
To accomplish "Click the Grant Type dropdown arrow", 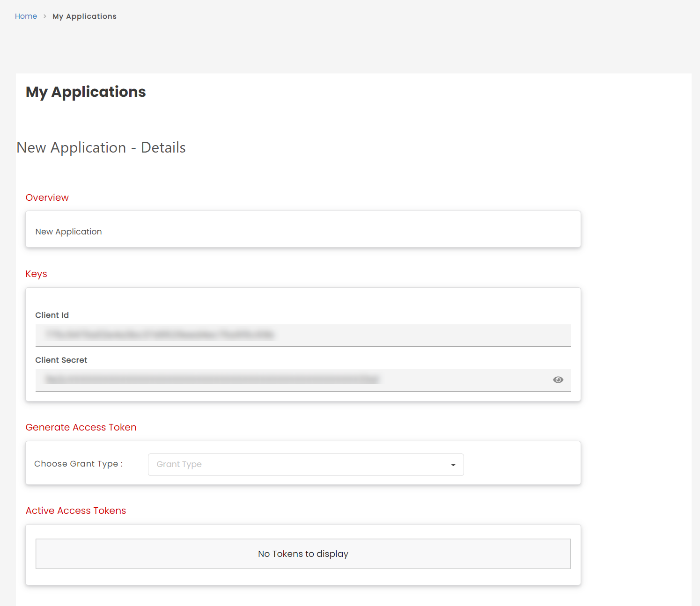I will click(x=453, y=465).
